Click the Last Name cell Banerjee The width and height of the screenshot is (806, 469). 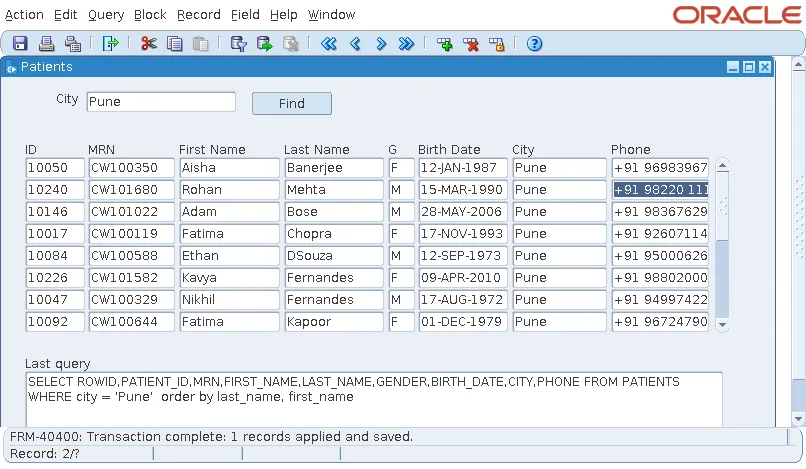[x=334, y=168]
